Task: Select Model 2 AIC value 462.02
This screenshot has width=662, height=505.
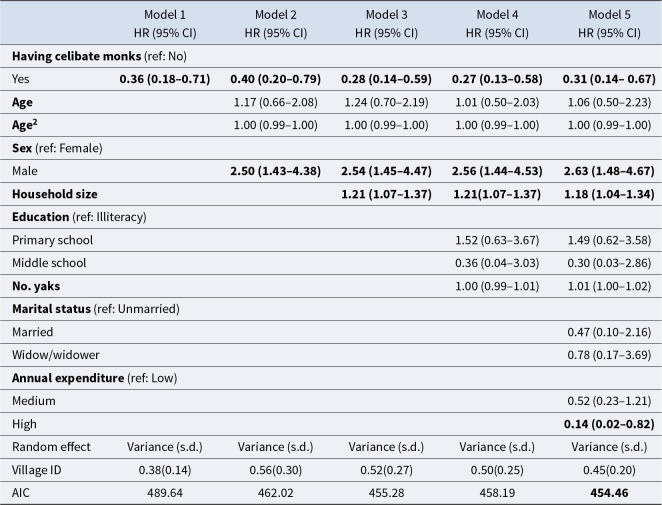Action: coord(276,493)
